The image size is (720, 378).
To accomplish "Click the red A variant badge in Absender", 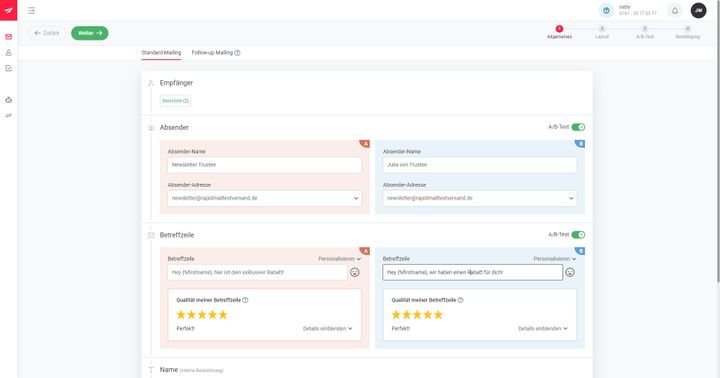I will [x=365, y=144].
